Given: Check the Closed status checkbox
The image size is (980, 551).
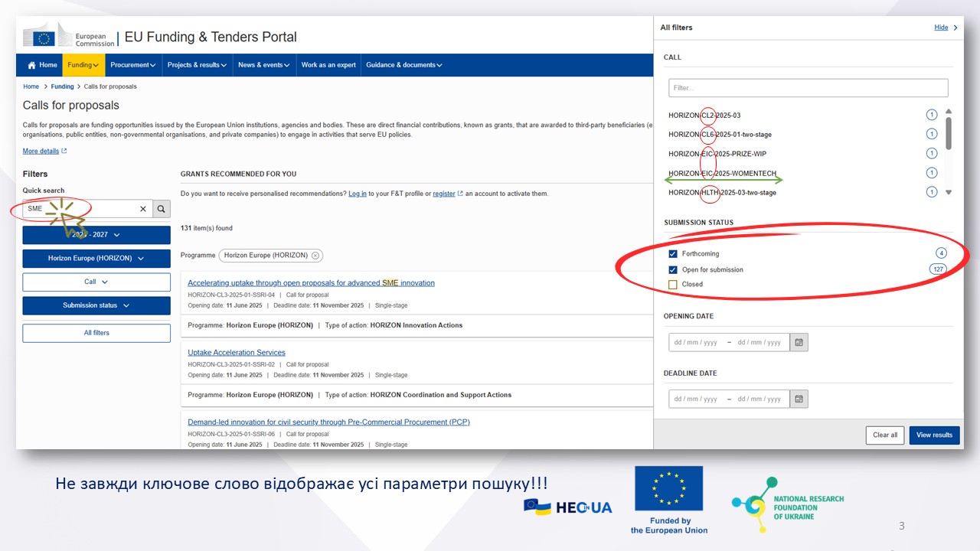Looking at the screenshot, I should point(673,285).
